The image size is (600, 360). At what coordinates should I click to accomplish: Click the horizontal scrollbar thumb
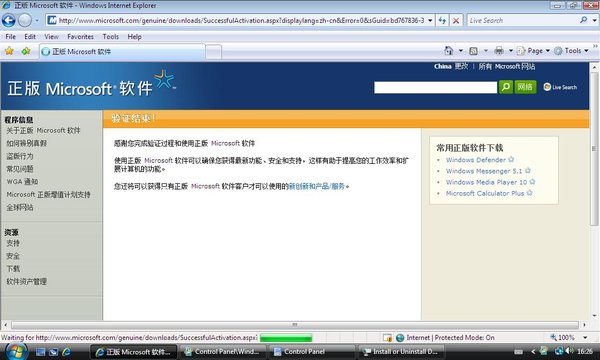[x=295, y=325]
